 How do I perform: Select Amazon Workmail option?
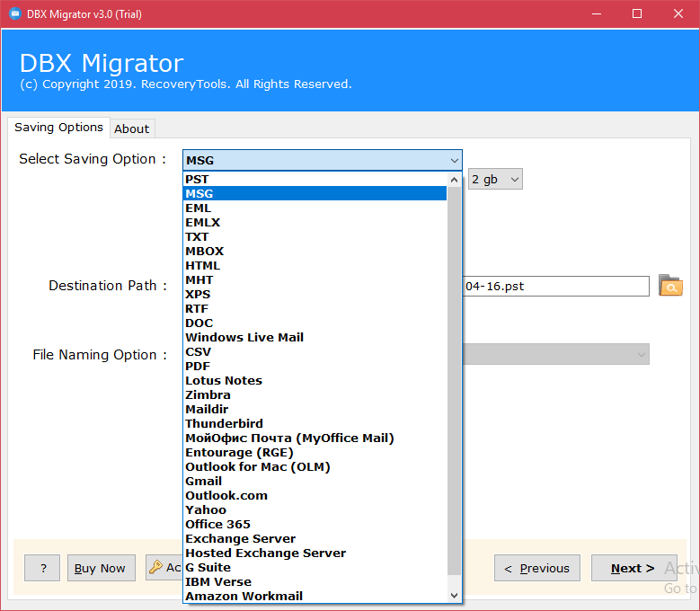(x=315, y=596)
